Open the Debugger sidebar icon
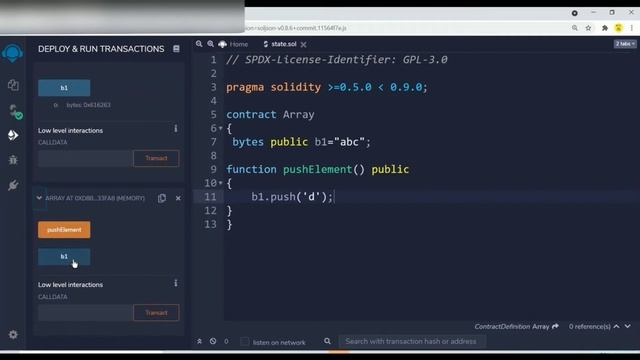This screenshot has width=640, height=360. [x=13, y=160]
